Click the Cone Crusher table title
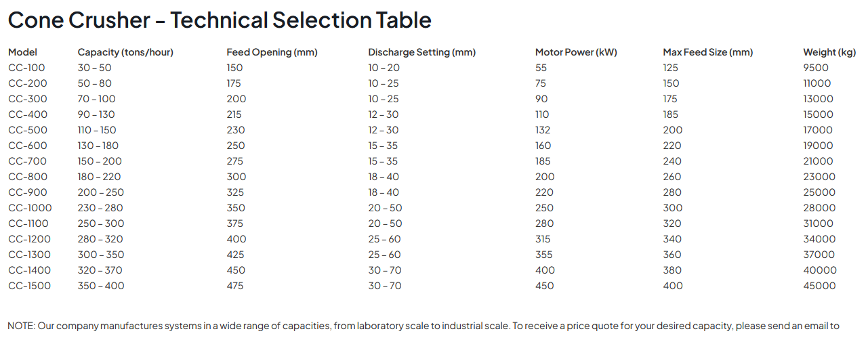Image resolution: width=868 pixels, height=342 pixels. click(x=220, y=20)
